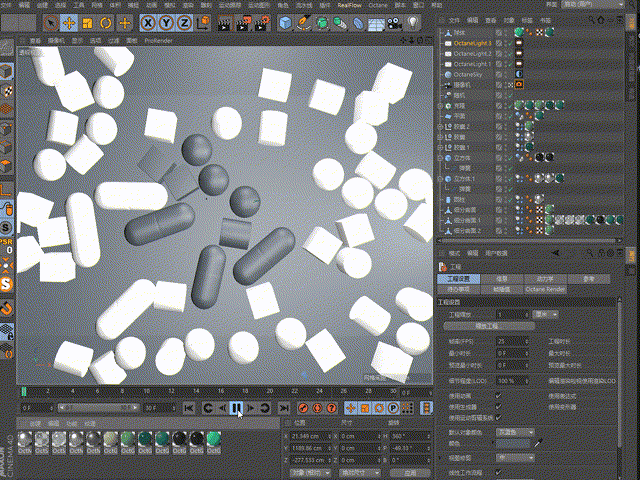The width and height of the screenshot is (640, 480).
Task: Click the default object color swatch
Action: (513, 443)
